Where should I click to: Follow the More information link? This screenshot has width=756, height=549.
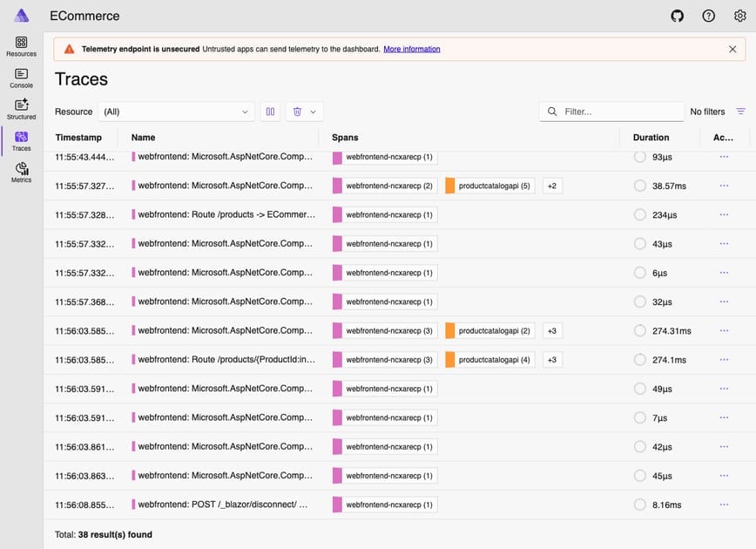412,49
